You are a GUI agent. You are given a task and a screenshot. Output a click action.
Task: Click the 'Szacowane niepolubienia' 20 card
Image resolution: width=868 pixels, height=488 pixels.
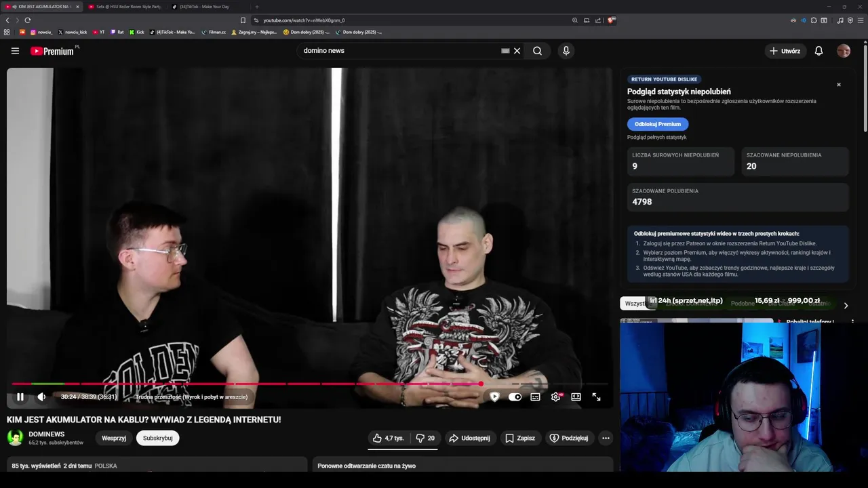(795, 161)
